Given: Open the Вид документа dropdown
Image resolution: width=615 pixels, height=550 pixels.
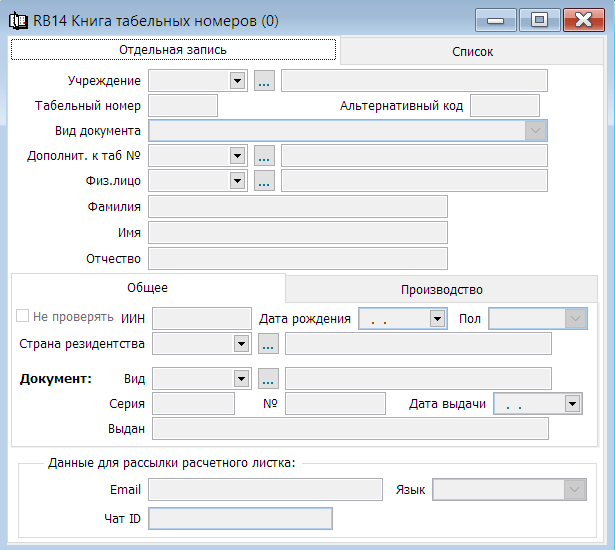Looking at the screenshot, I should click(536, 131).
